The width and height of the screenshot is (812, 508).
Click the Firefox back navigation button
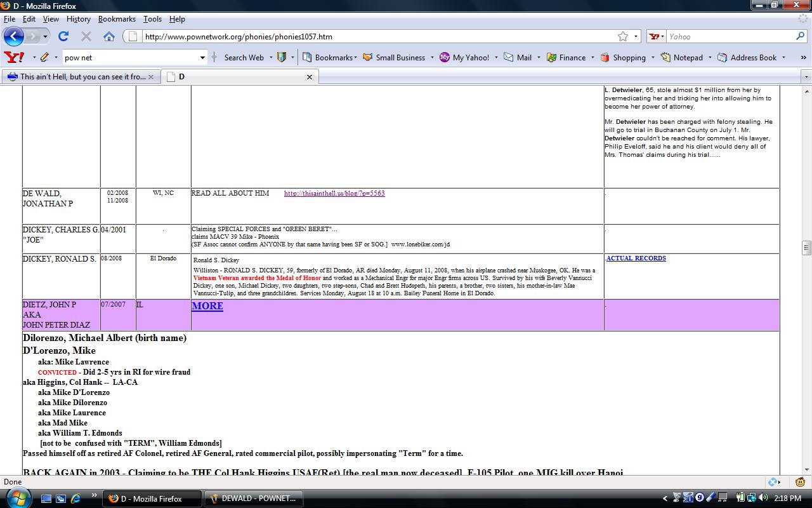tap(14, 36)
